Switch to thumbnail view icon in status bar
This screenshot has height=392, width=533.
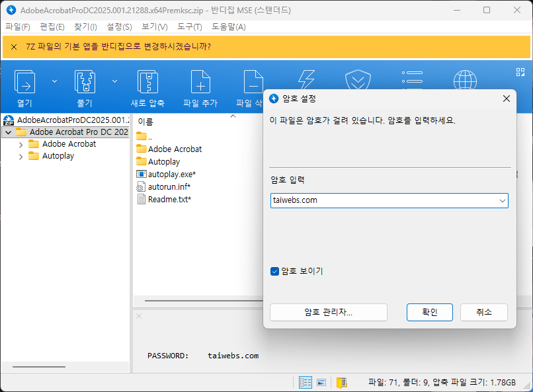[x=321, y=383]
